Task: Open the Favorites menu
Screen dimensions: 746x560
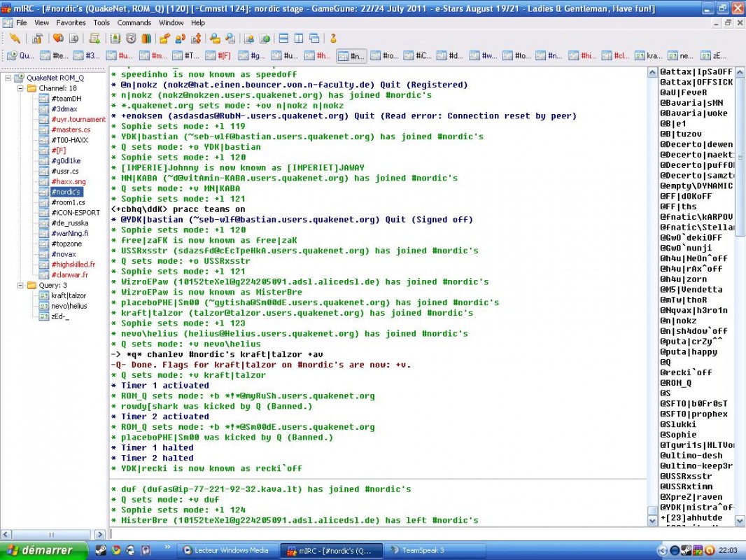Action: [71, 22]
